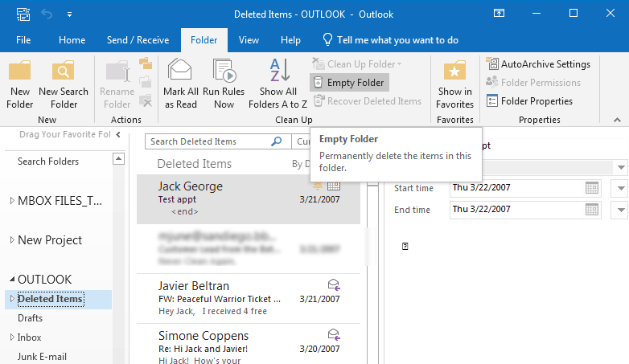This screenshot has height=364, width=629.
Task: Expand the MBOX FILES_T... node
Action: (x=12, y=200)
